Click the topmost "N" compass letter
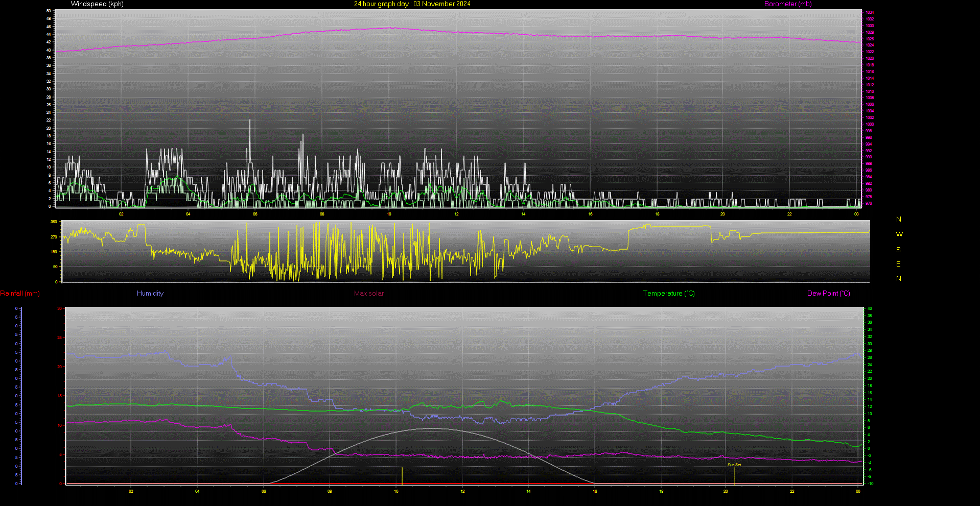The width and height of the screenshot is (980, 506). pos(899,219)
